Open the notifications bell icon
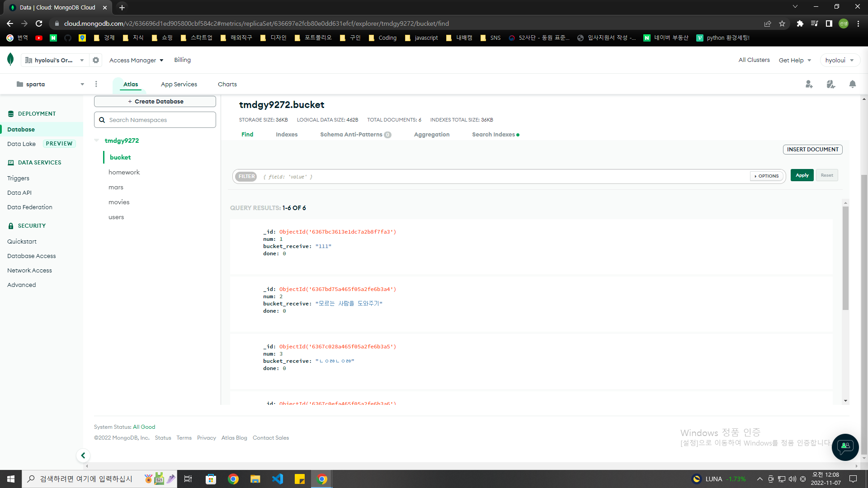Viewport: 868px width, 488px height. click(853, 84)
